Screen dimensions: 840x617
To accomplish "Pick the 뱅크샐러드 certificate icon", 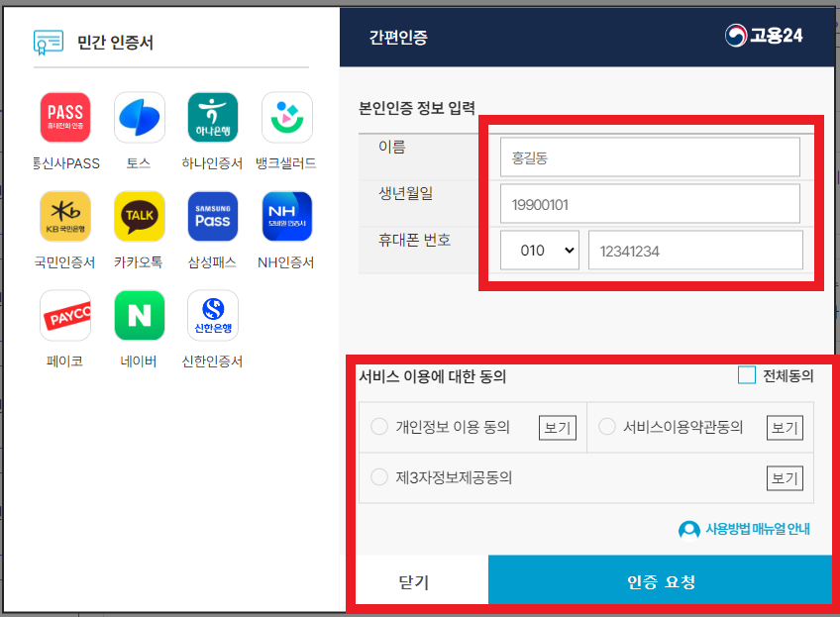I will coord(286,117).
